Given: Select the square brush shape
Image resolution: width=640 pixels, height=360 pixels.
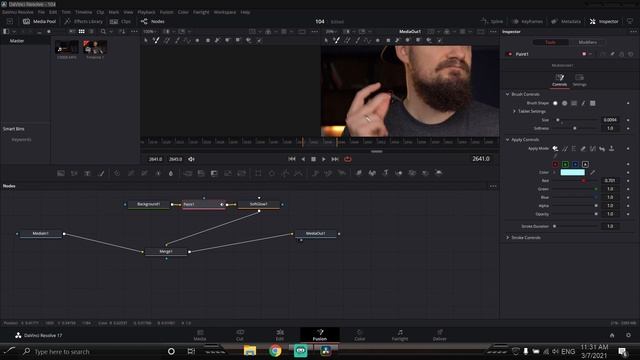Looking at the screenshot, I should 593,103.
